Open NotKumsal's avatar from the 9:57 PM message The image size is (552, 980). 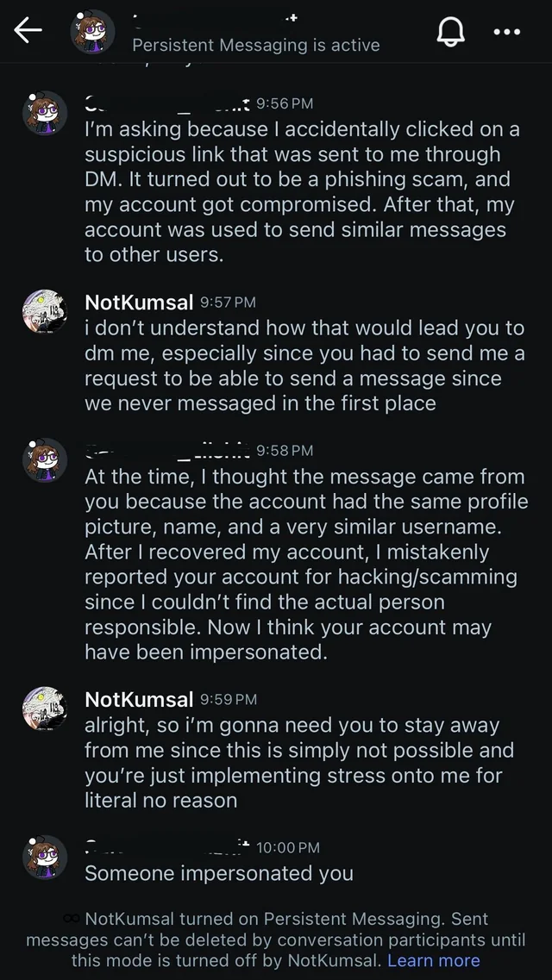pos(44,312)
